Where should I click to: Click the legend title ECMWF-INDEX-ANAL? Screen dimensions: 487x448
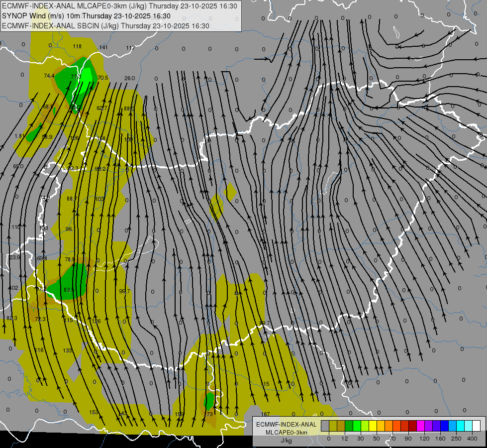point(287,425)
